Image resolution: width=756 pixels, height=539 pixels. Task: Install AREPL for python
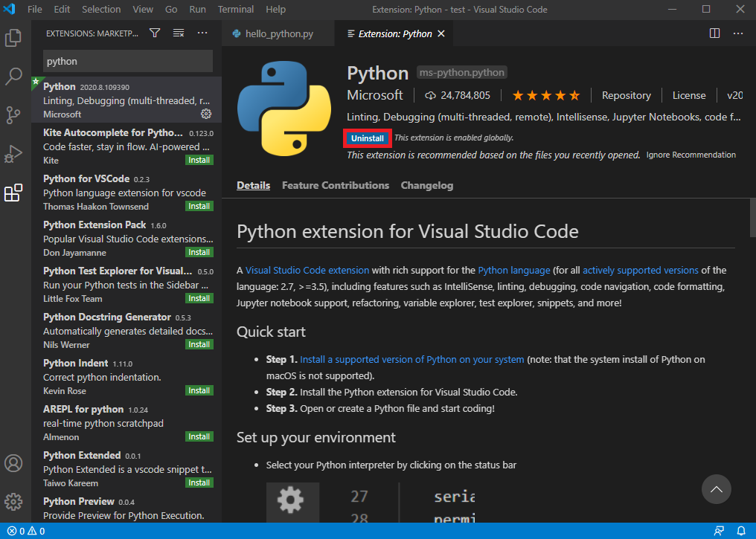pyautogui.click(x=199, y=437)
